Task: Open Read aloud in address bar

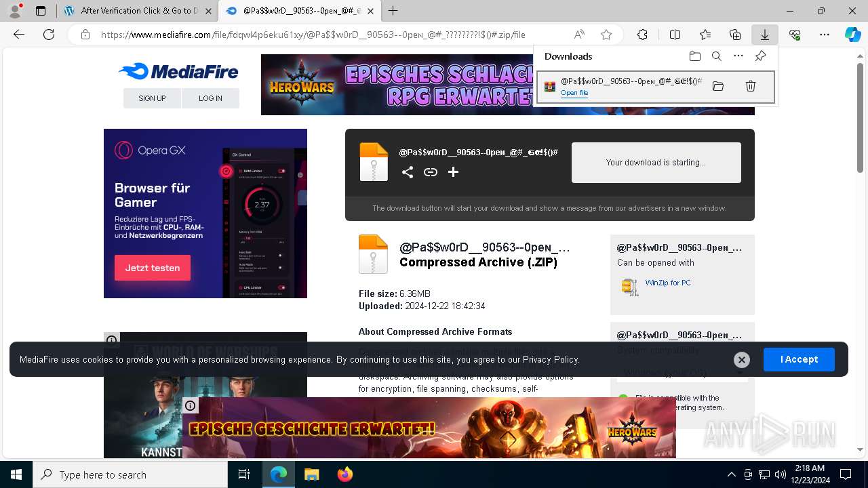Action: coord(579,35)
